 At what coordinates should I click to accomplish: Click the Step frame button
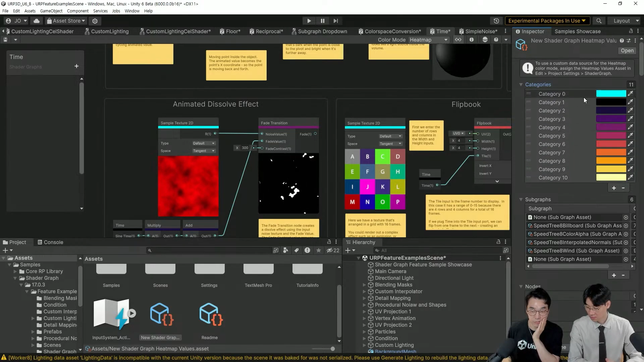tap(335, 21)
